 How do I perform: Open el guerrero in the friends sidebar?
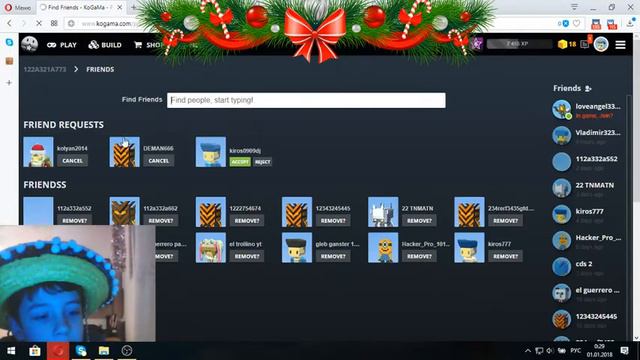pyautogui.click(x=587, y=293)
